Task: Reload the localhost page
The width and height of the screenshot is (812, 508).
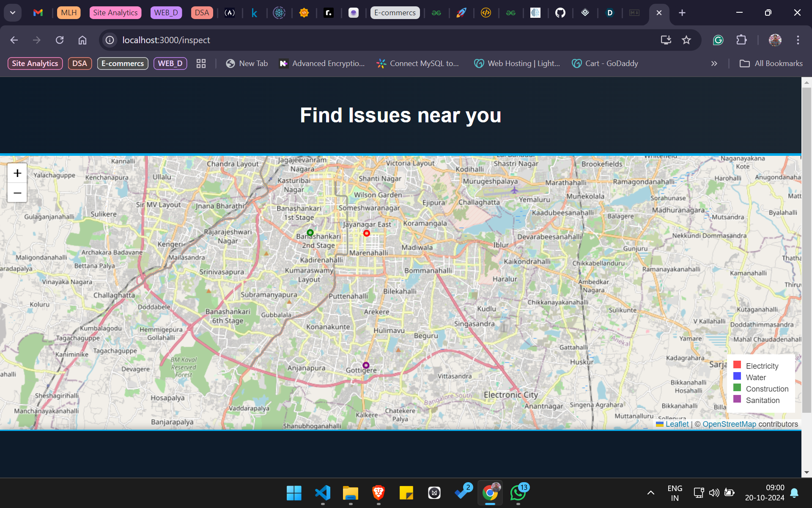Action: click(x=60, y=40)
